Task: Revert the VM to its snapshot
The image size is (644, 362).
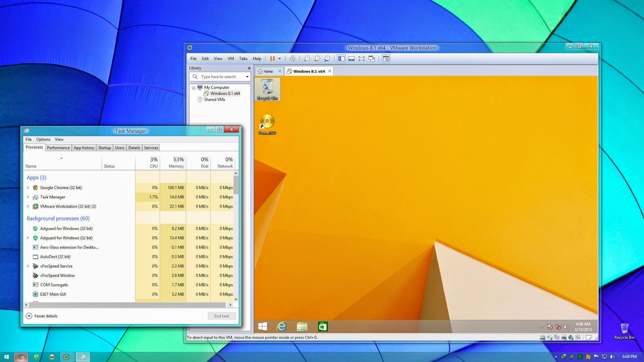Action: pyautogui.click(x=317, y=59)
